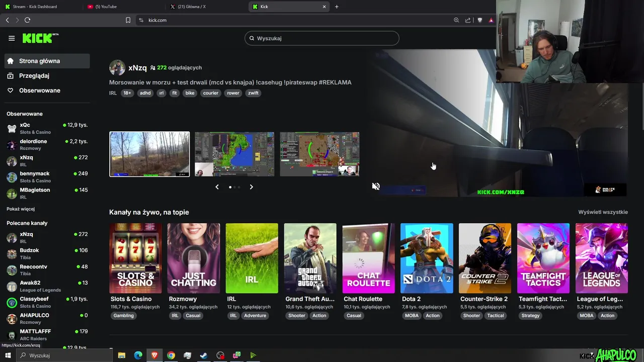Switch to YouTube browser tab
The image size is (644, 362).
click(x=123, y=7)
